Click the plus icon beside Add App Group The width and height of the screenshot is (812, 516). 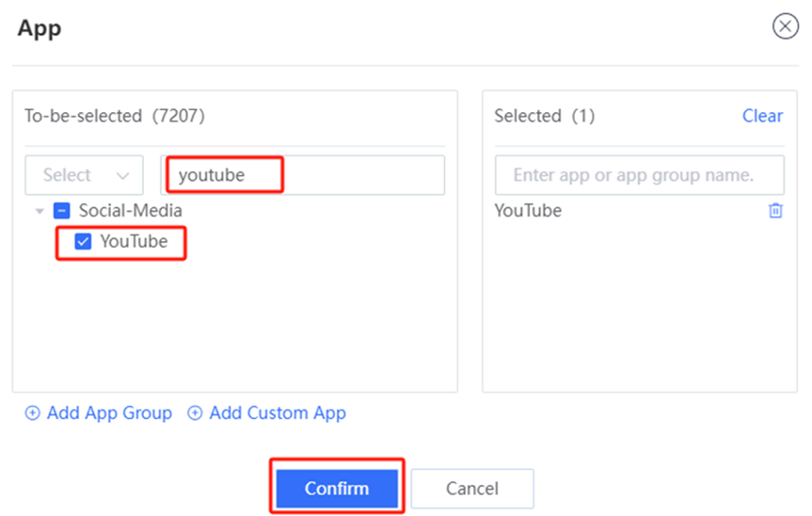pyautogui.click(x=33, y=413)
